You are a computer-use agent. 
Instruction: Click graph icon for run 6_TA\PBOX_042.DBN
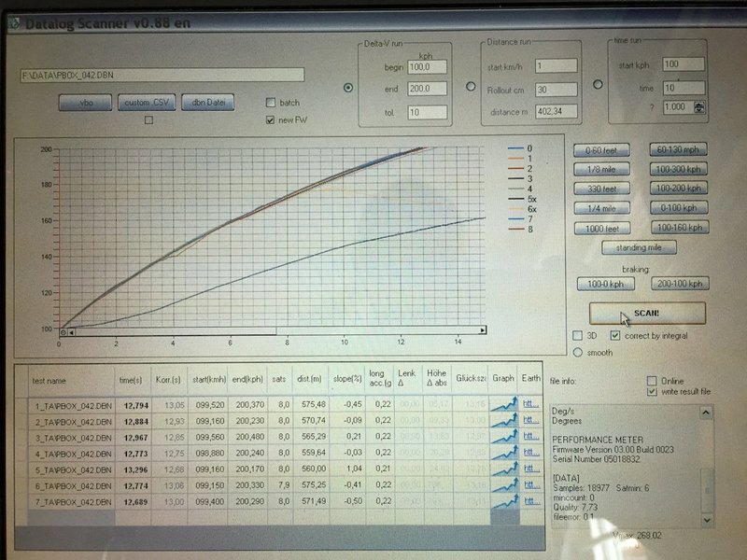click(504, 486)
